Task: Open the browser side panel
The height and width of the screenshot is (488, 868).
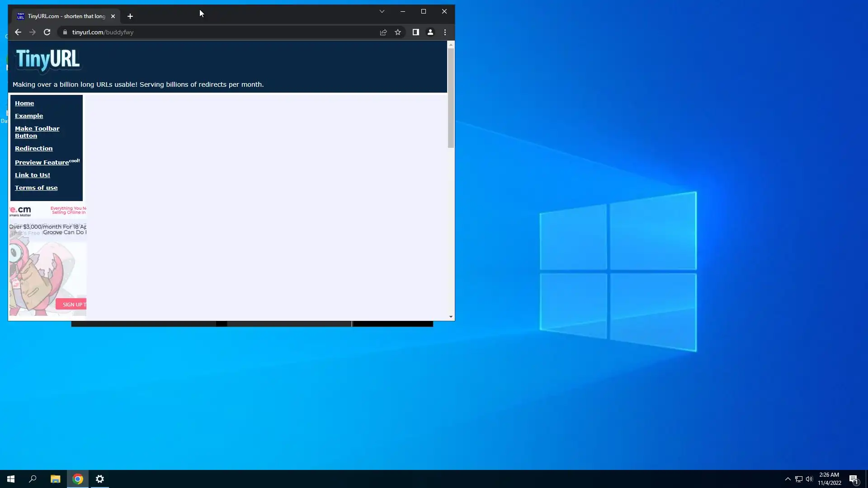Action: [415, 32]
